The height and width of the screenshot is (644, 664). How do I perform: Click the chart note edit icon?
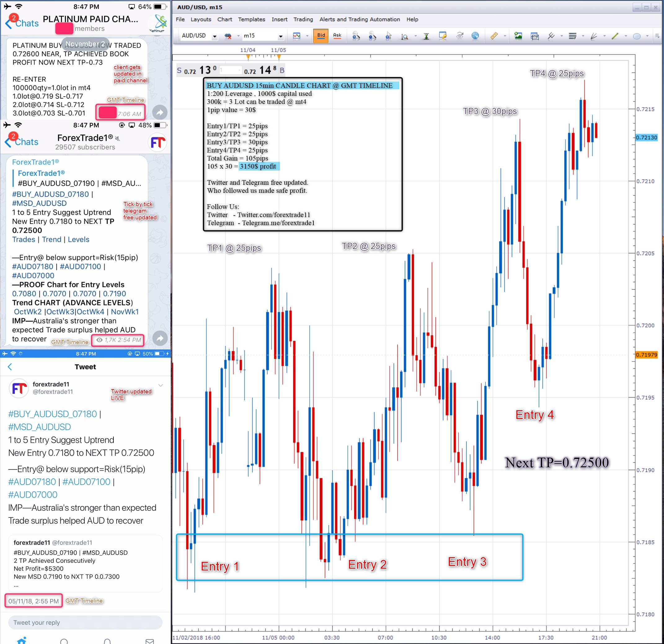[x=442, y=36]
